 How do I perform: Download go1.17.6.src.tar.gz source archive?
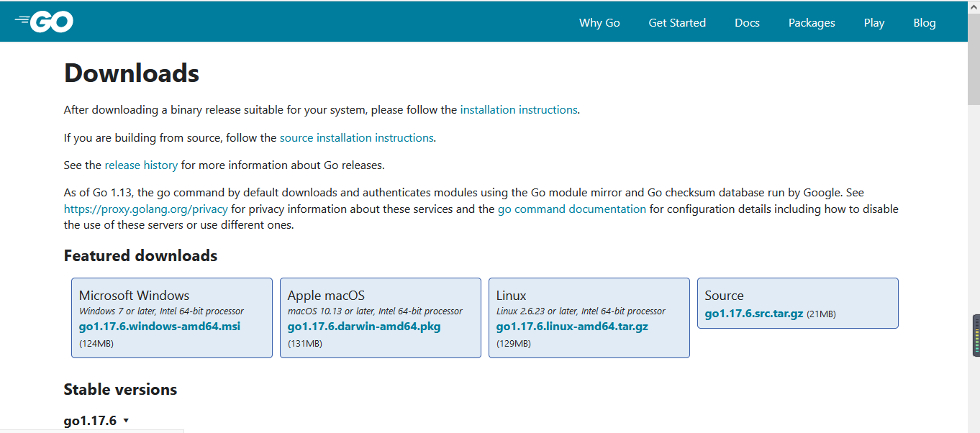pyautogui.click(x=754, y=314)
